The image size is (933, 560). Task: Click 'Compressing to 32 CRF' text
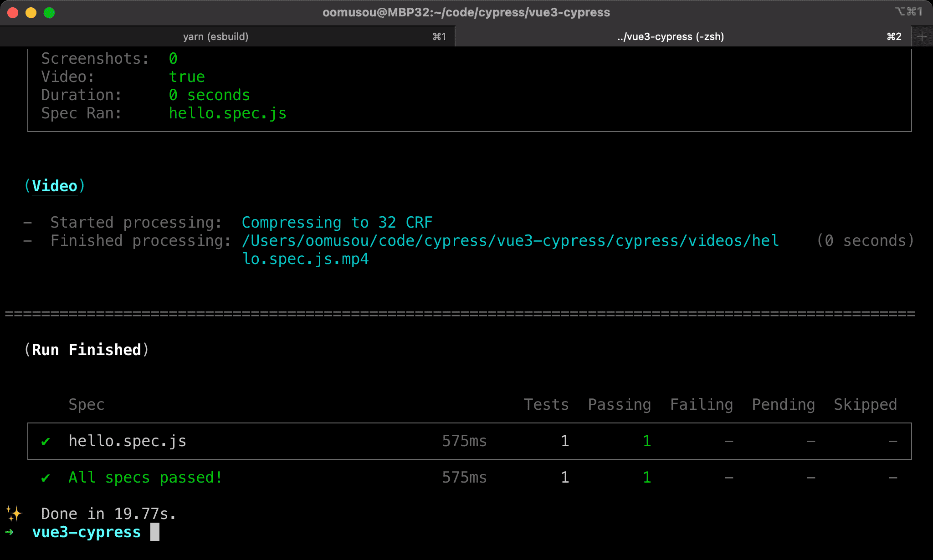pos(337,222)
